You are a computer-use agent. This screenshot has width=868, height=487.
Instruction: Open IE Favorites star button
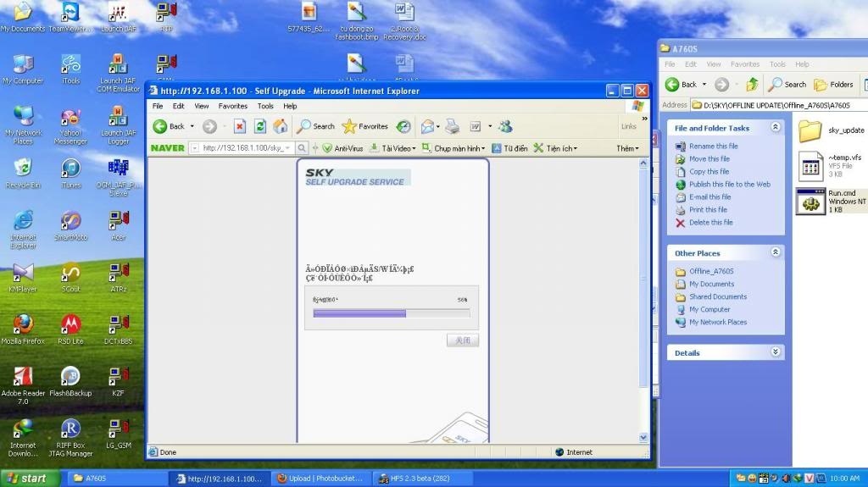365,127
